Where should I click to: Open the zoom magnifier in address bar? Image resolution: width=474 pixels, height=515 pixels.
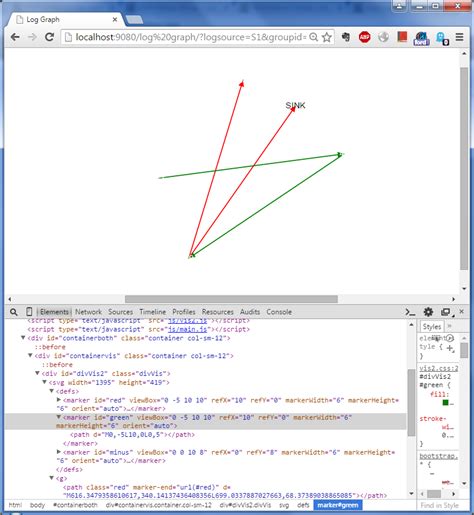pos(313,37)
